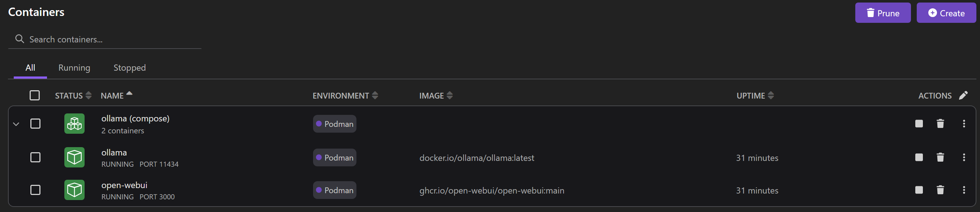Switch to the Running tab
Screen dimensions: 980x212
[x=74, y=67]
